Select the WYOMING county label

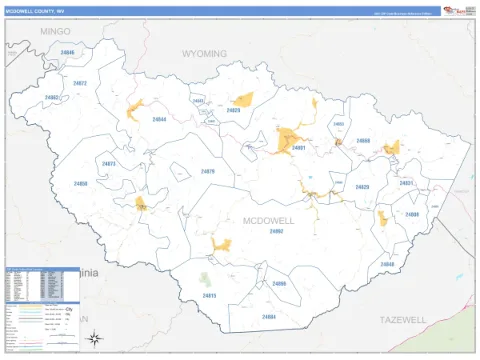[x=205, y=54]
